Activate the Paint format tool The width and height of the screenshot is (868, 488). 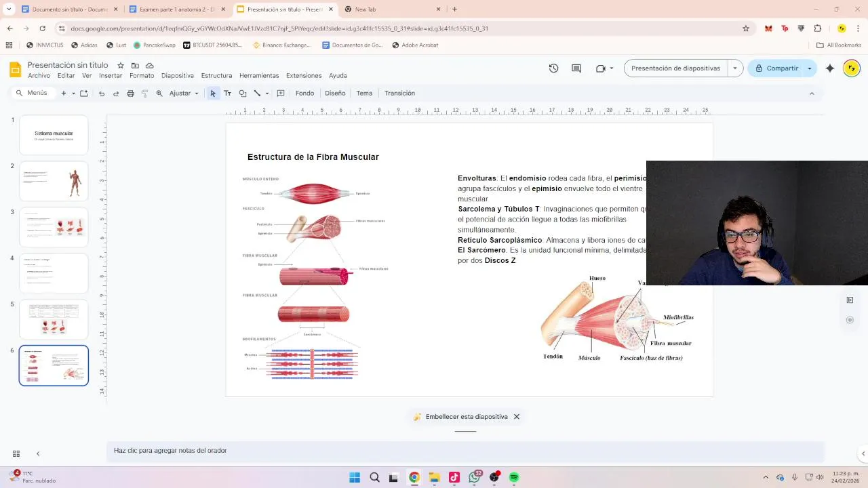coord(144,94)
